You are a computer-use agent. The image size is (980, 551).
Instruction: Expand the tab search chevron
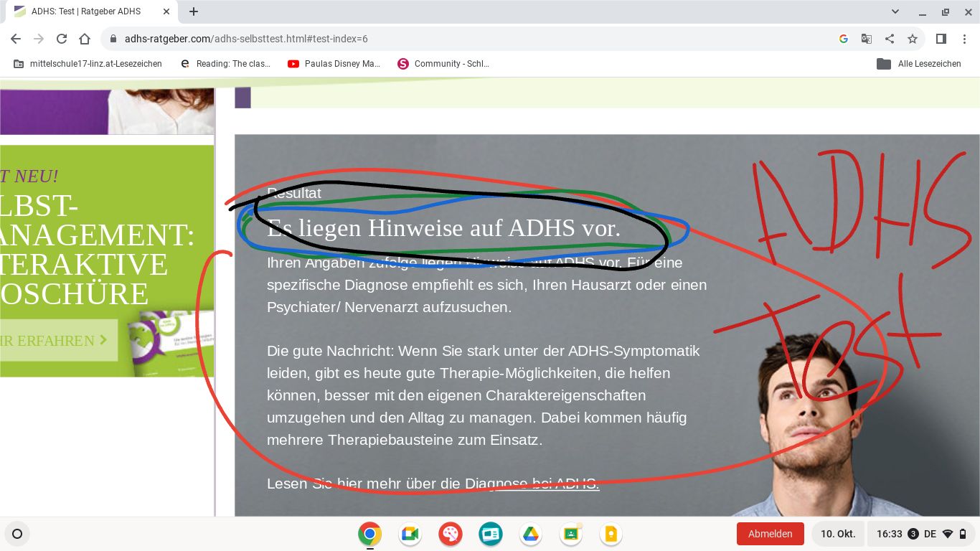[895, 11]
